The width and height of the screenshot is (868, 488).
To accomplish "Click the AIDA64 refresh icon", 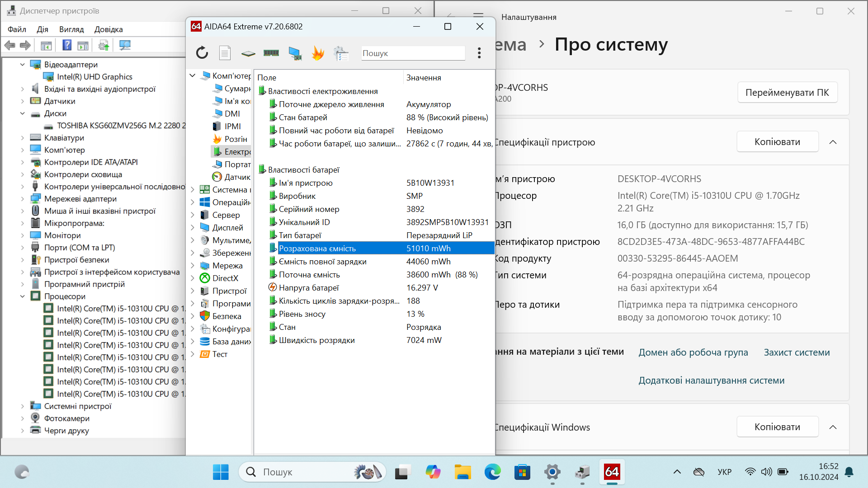I will click(x=202, y=53).
